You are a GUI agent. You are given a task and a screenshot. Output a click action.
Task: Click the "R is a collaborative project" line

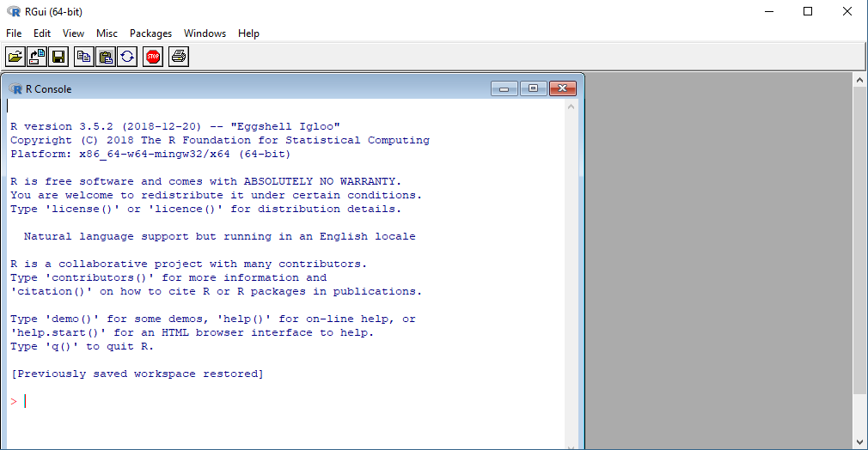point(188,264)
